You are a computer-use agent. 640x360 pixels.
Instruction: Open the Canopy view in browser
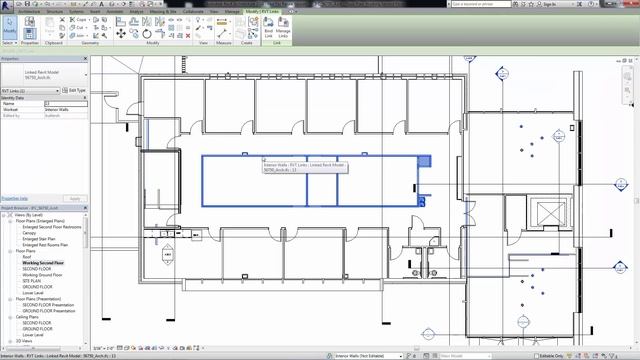coord(29,233)
